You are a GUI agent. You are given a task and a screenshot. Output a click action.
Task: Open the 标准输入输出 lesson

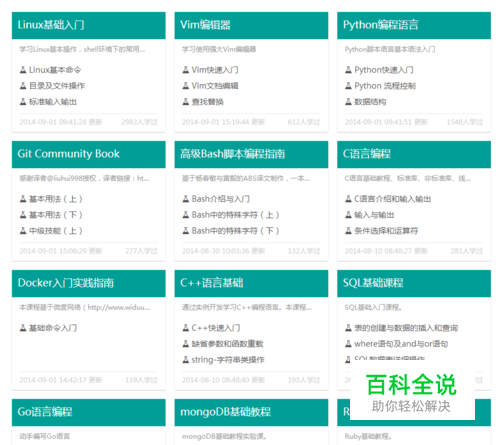tap(53, 102)
